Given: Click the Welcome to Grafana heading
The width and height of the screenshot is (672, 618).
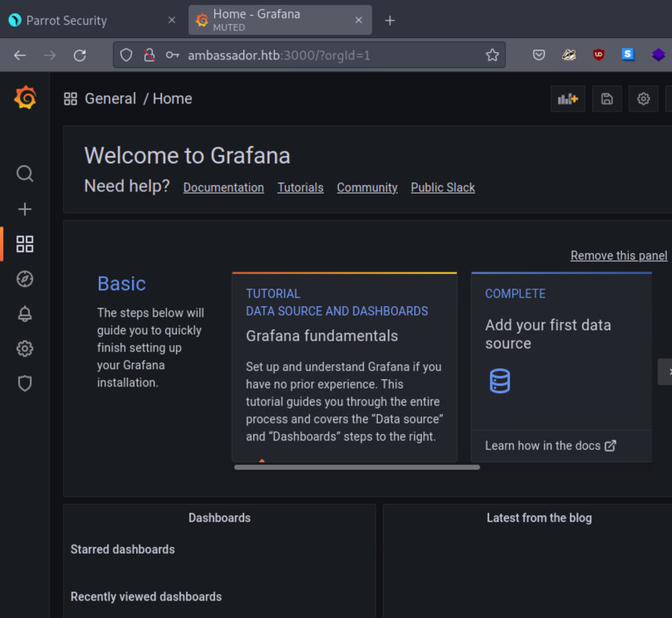Looking at the screenshot, I should [187, 155].
